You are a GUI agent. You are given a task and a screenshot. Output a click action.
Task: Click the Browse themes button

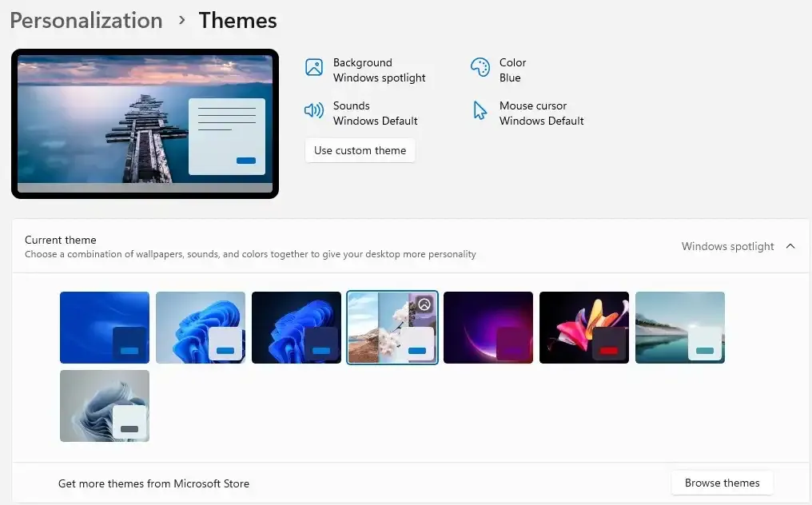722,483
